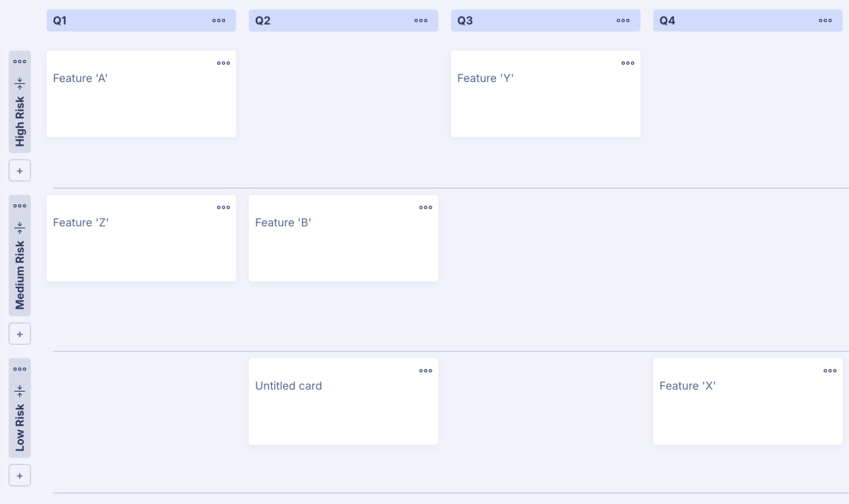849x504 pixels.
Task: Collapse the High Risk swimlane
Action: pos(20,83)
